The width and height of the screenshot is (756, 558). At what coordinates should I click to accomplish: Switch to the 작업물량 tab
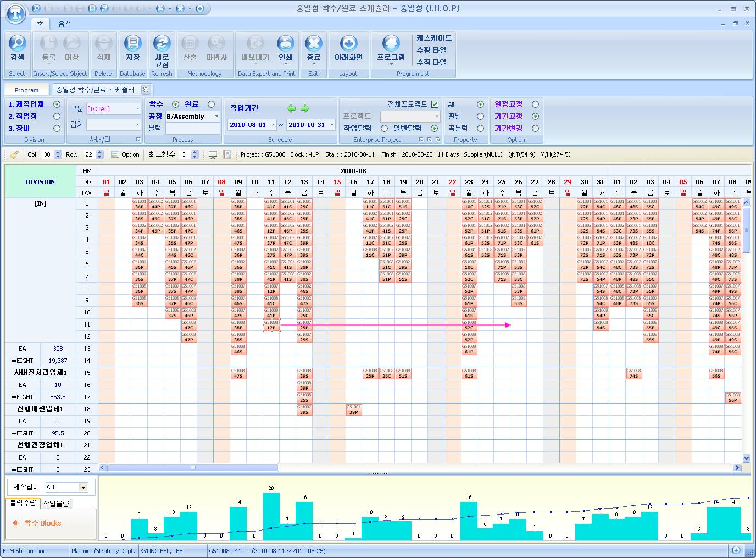(x=56, y=503)
